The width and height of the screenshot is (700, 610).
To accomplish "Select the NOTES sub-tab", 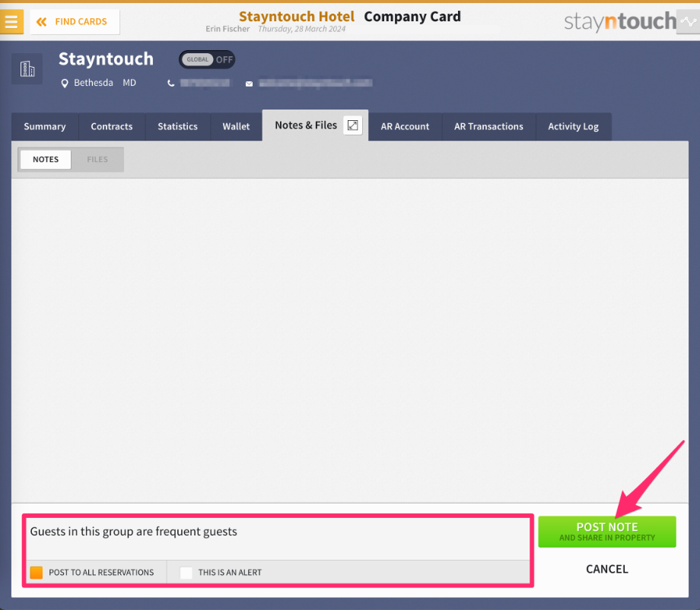I will click(46, 159).
